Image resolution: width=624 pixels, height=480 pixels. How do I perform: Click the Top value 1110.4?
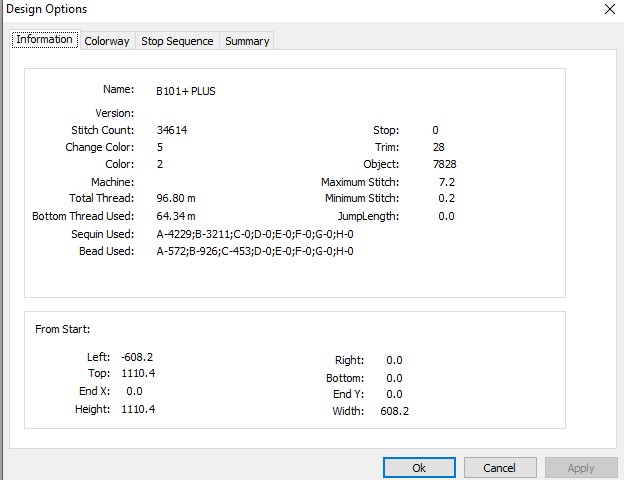(138, 373)
